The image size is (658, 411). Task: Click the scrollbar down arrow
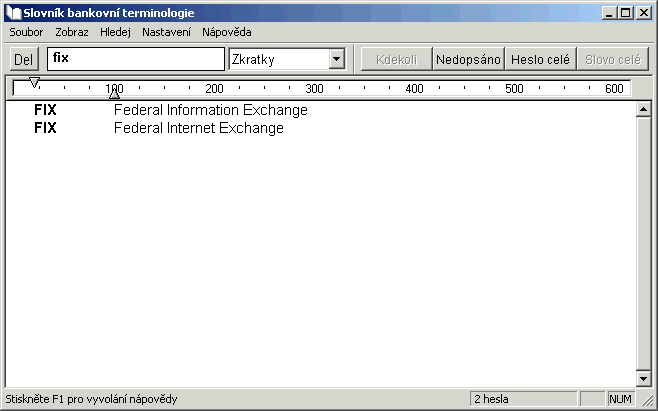tap(643, 378)
